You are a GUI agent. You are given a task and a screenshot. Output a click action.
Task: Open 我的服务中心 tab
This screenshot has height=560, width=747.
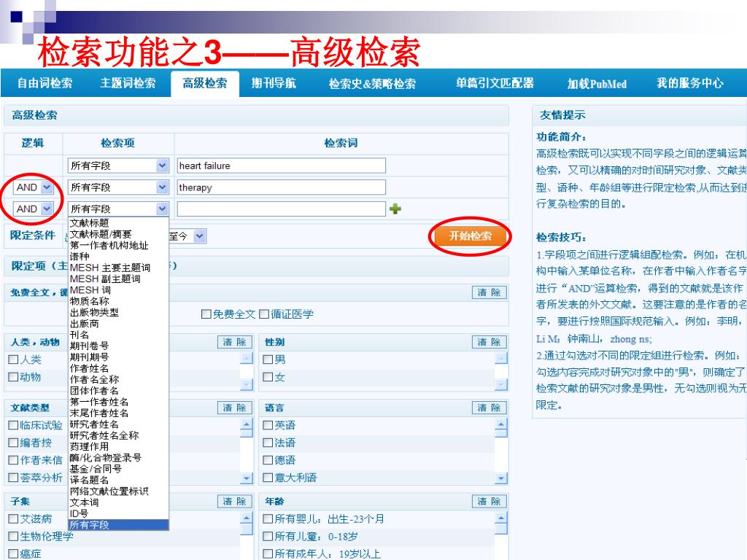coord(689,83)
